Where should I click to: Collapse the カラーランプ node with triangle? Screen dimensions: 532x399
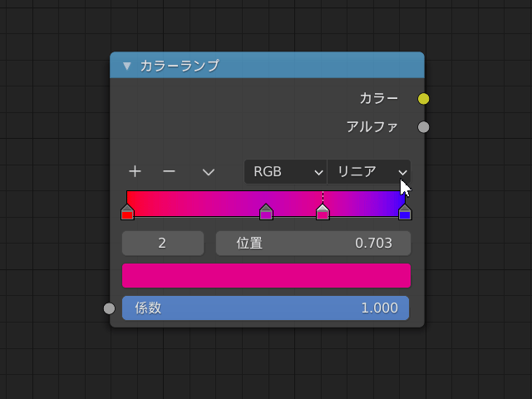127,66
